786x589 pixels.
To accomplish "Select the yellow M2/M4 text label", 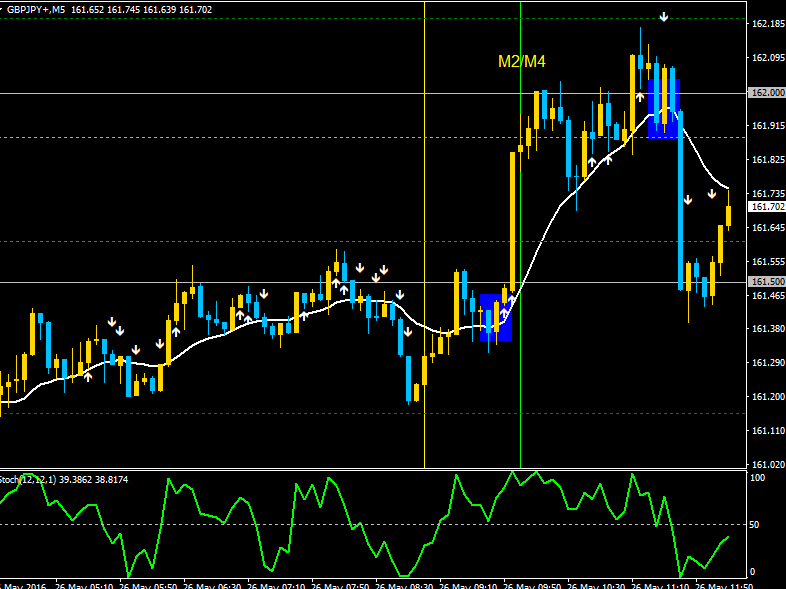I will pyautogui.click(x=521, y=62).
